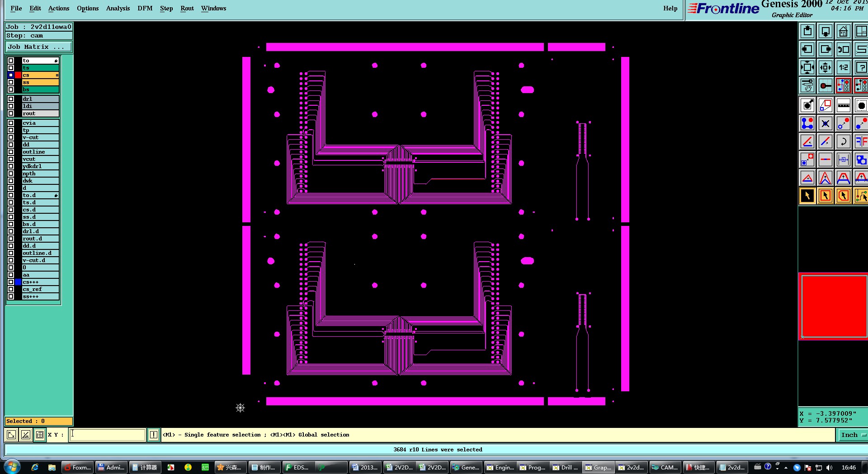
Task: Open the wrench and palette settings icon
Action: click(807, 85)
